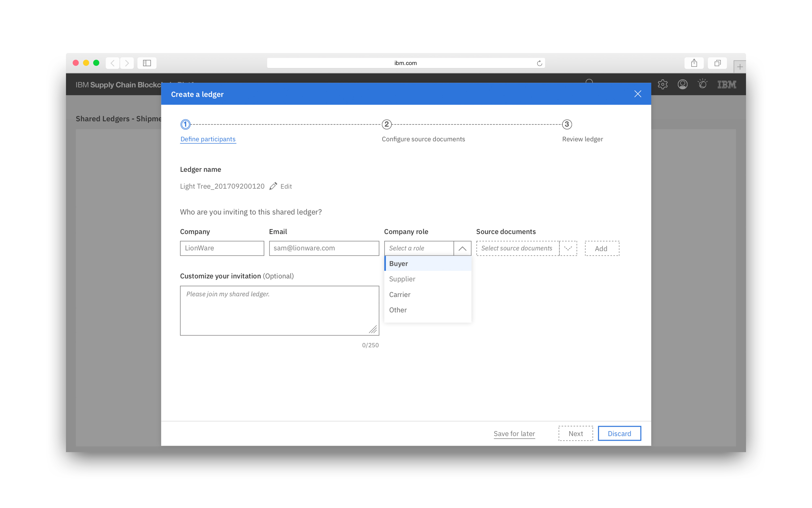Click the Shared Ledgers heading behind the dialog
This screenshot has height=508, width=812.
pos(118,119)
